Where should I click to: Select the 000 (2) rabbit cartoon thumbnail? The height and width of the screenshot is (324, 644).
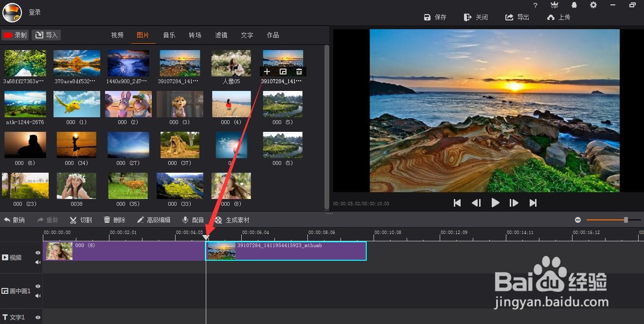click(x=128, y=104)
